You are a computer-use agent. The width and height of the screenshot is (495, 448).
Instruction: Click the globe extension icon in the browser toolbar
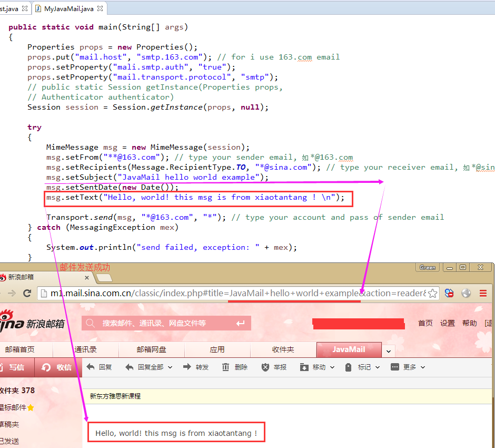tap(466, 293)
